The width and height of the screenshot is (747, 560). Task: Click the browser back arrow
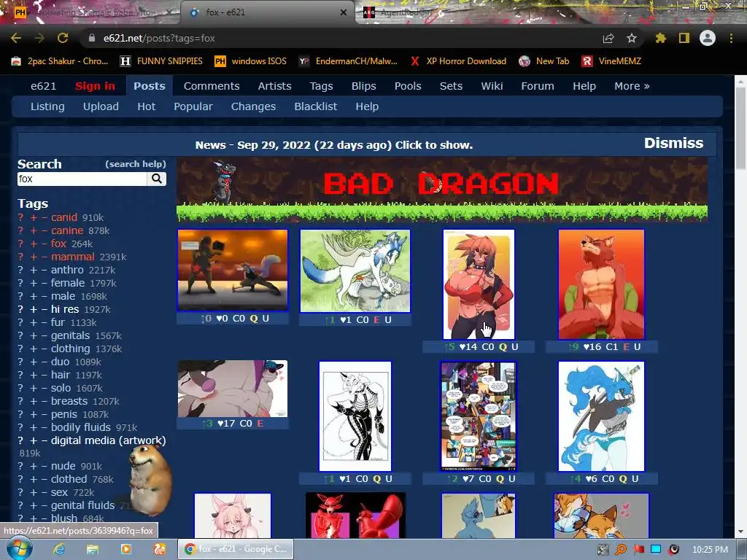pyautogui.click(x=16, y=38)
